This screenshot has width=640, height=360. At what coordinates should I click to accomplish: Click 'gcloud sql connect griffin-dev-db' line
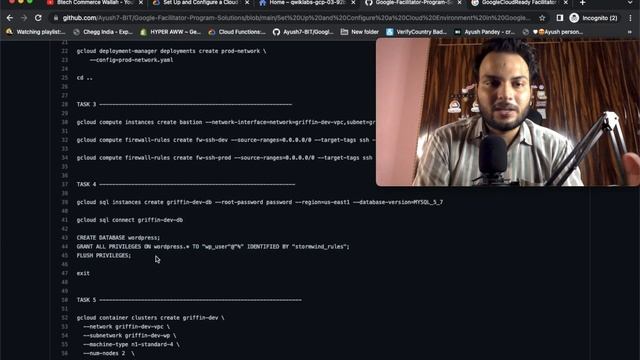[130, 220]
